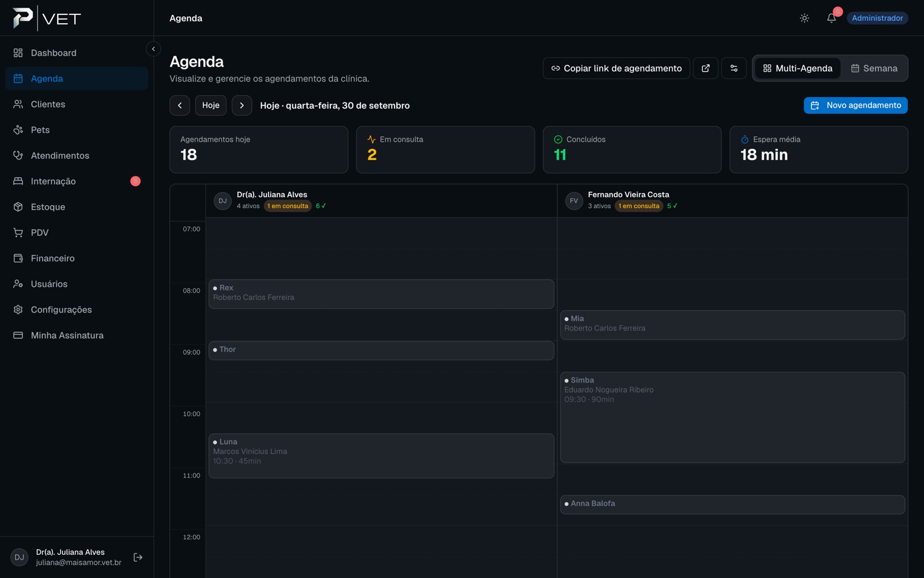Open the Pets section

[77, 130]
